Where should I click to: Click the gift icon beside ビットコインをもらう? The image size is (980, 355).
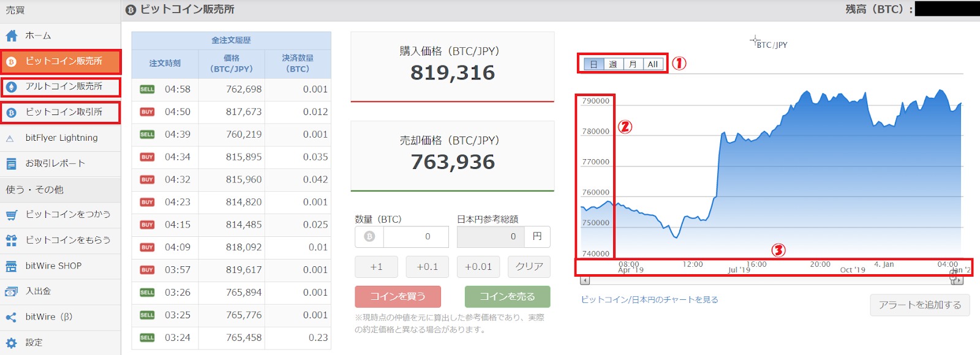tap(11, 241)
